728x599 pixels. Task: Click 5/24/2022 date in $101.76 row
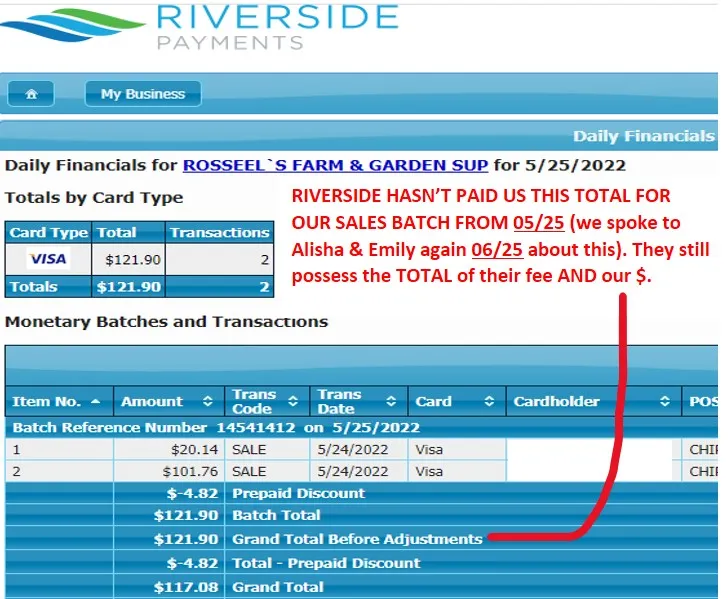tap(353, 471)
